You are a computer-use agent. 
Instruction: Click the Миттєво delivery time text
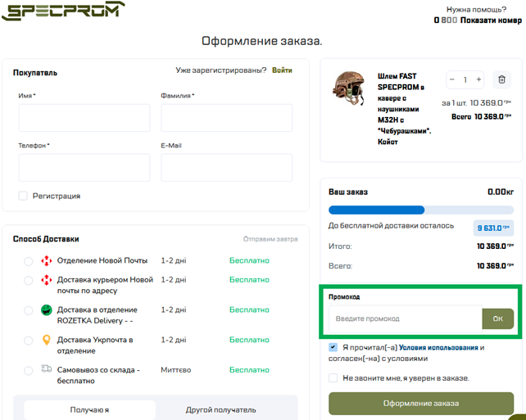pyautogui.click(x=176, y=370)
